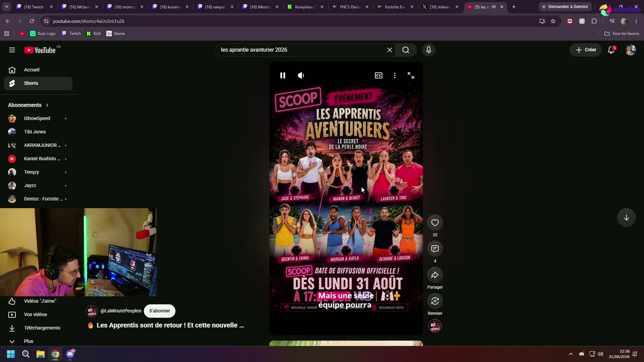Open the Azar Logo bookmark
The height and width of the screenshot is (362, 644).
[43, 34]
